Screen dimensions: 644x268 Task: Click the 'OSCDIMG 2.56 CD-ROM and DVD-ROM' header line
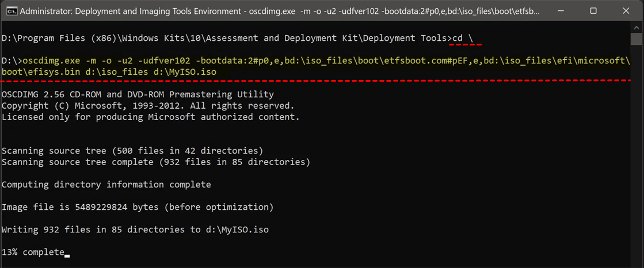tap(138, 94)
